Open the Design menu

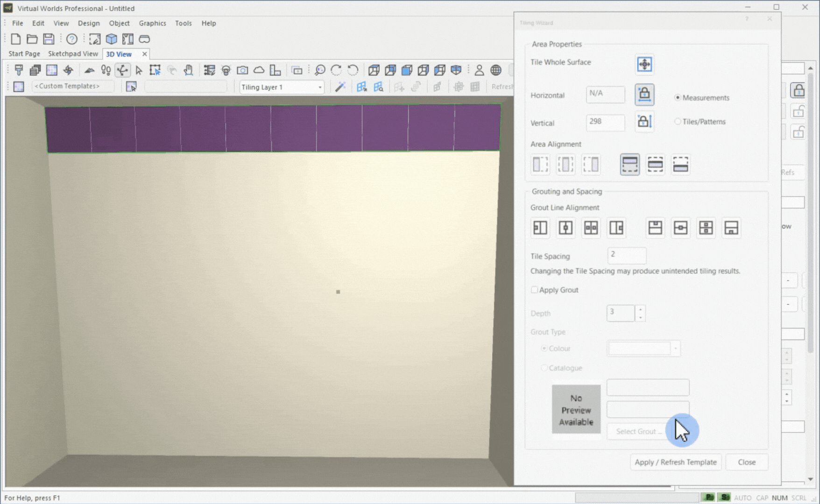point(89,23)
